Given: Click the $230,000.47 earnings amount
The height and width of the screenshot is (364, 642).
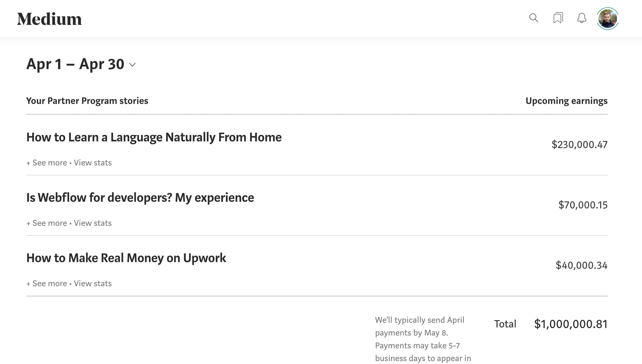Looking at the screenshot, I should [579, 144].
